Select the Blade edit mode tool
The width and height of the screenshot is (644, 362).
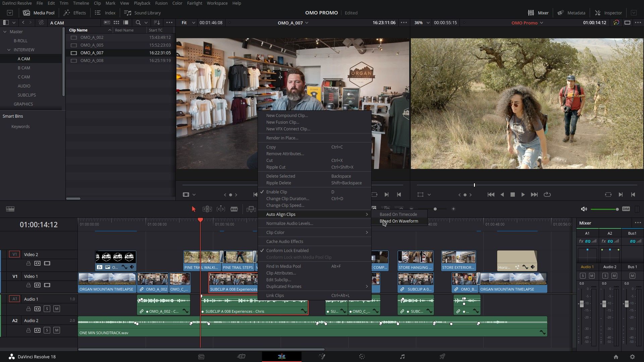point(234,209)
